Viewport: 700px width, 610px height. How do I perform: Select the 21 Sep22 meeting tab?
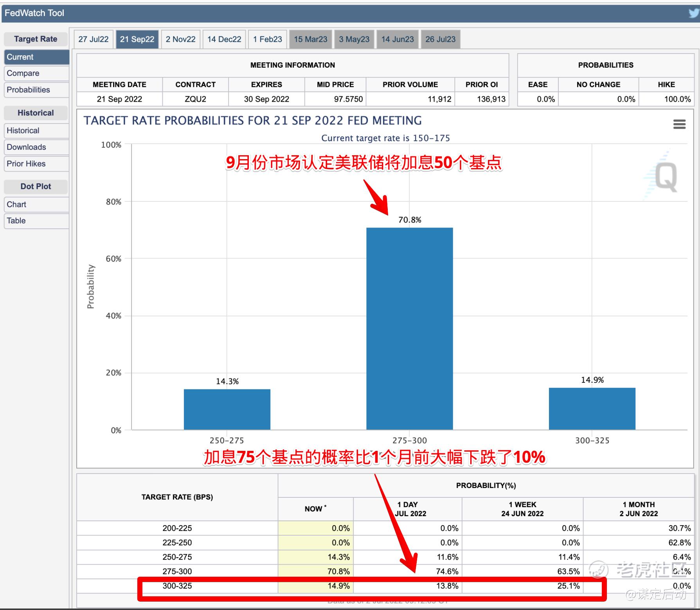[137, 39]
